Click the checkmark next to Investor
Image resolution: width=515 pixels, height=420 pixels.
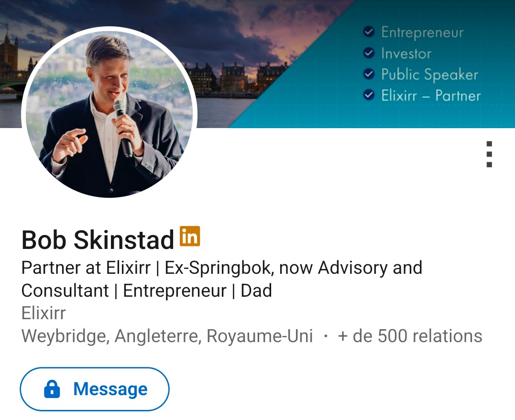coord(369,53)
